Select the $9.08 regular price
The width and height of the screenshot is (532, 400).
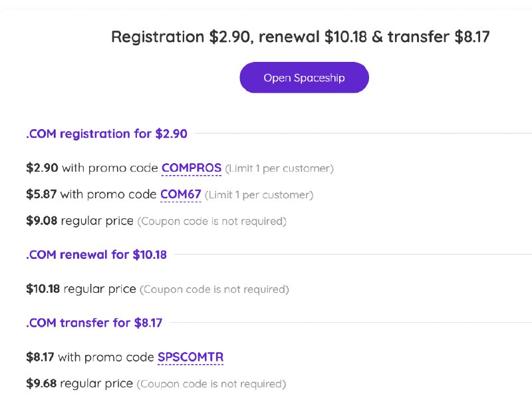coord(42,220)
